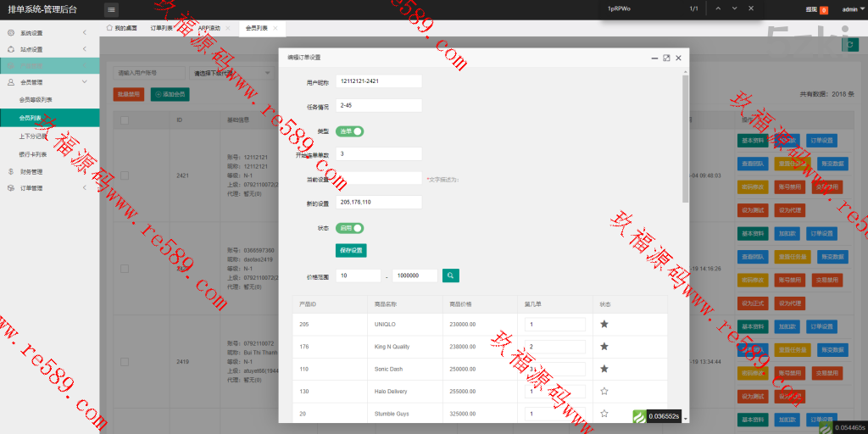Click the star for King N Quality
The height and width of the screenshot is (434, 868).
pos(604,346)
